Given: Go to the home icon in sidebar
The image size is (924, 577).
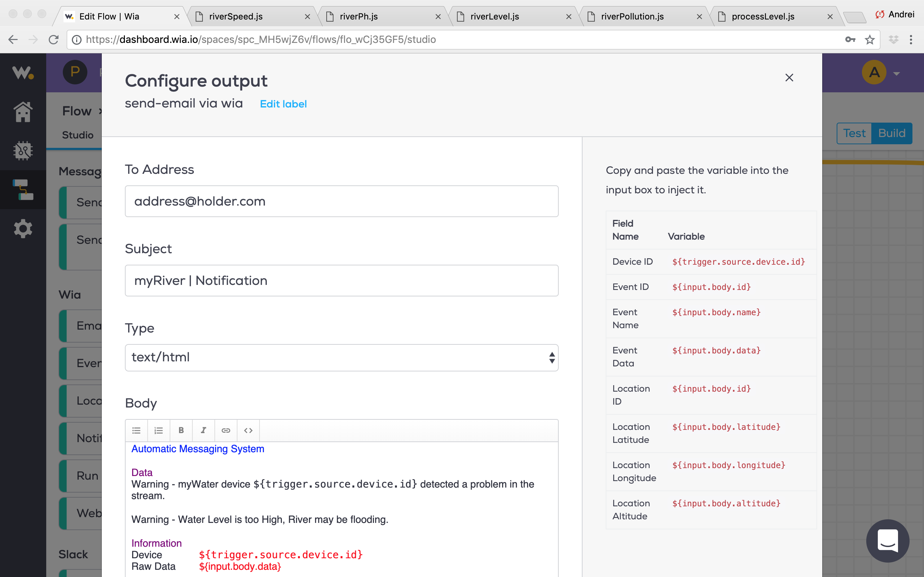Looking at the screenshot, I should click(x=23, y=112).
